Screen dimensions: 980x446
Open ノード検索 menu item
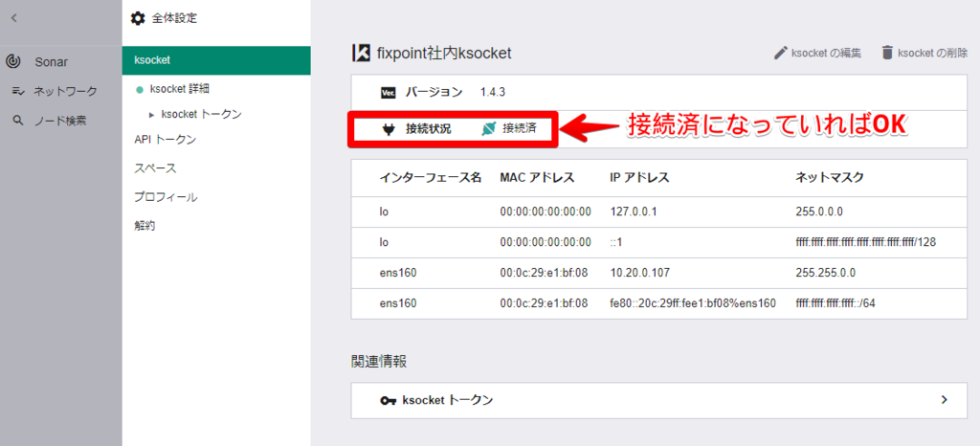[60, 121]
